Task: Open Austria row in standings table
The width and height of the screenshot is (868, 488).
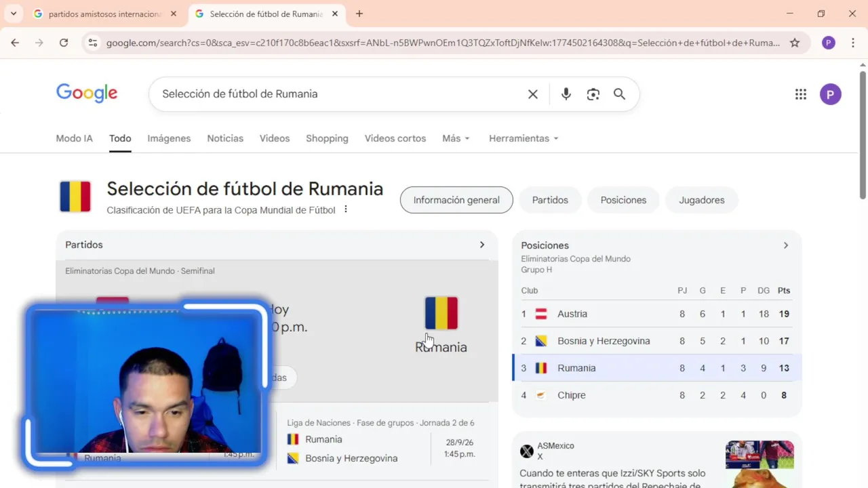Action: click(x=657, y=314)
